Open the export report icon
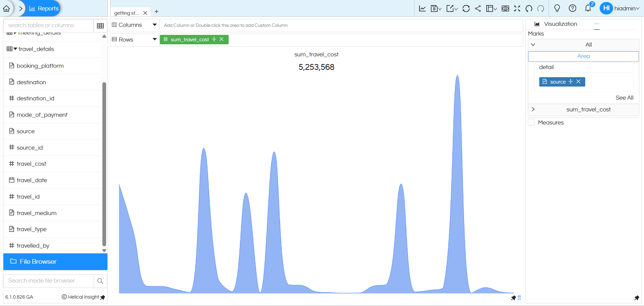Image resolution: width=644 pixels, height=306 pixels. click(x=450, y=8)
